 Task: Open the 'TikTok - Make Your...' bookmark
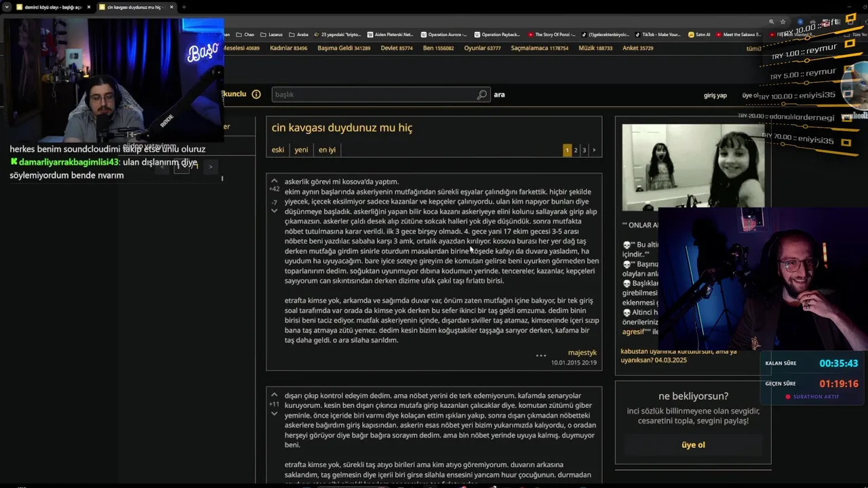658,35
